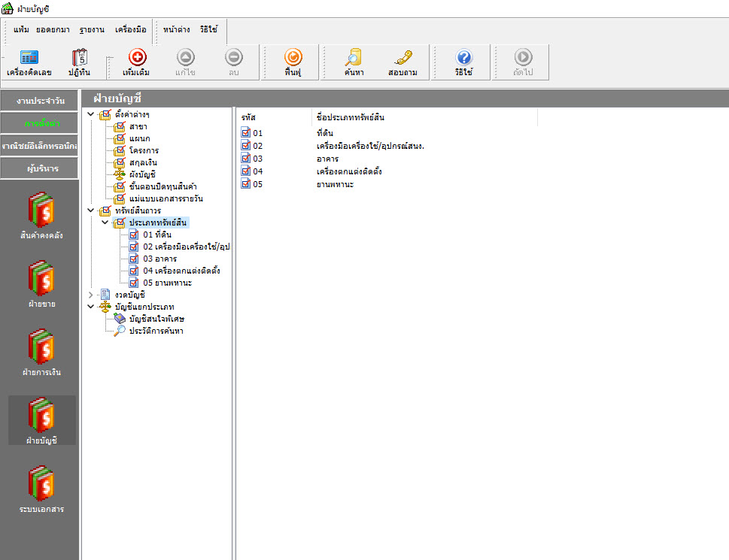The image size is (729, 560).
Task: Click the red เพิ่มเติม add button
Action: [137, 62]
